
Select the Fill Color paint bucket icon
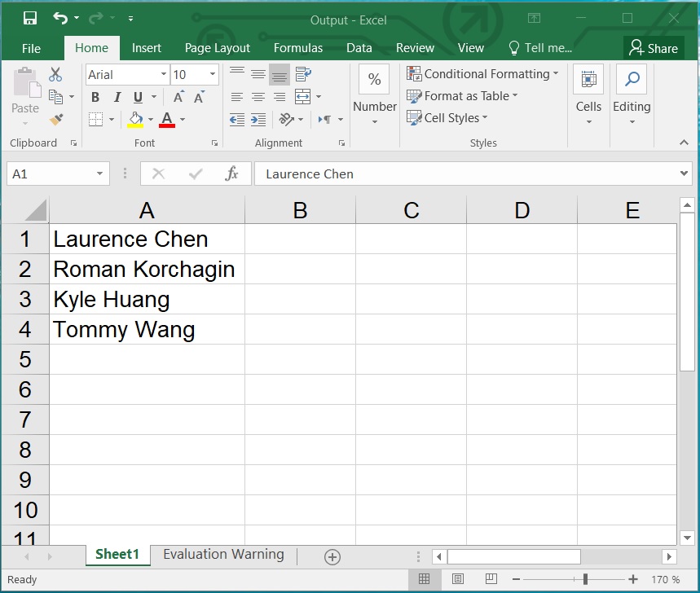point(135,119)
